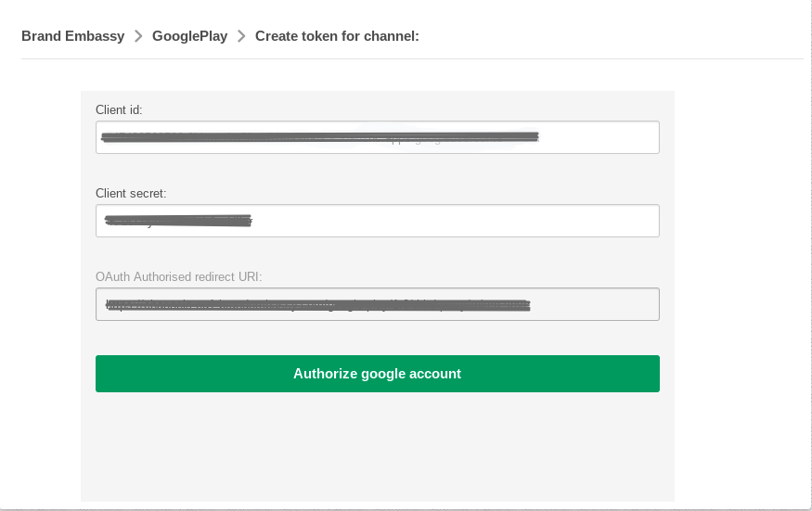
Task: Click the OAuth Authorised redirect URI label
Action: (179, 277)
